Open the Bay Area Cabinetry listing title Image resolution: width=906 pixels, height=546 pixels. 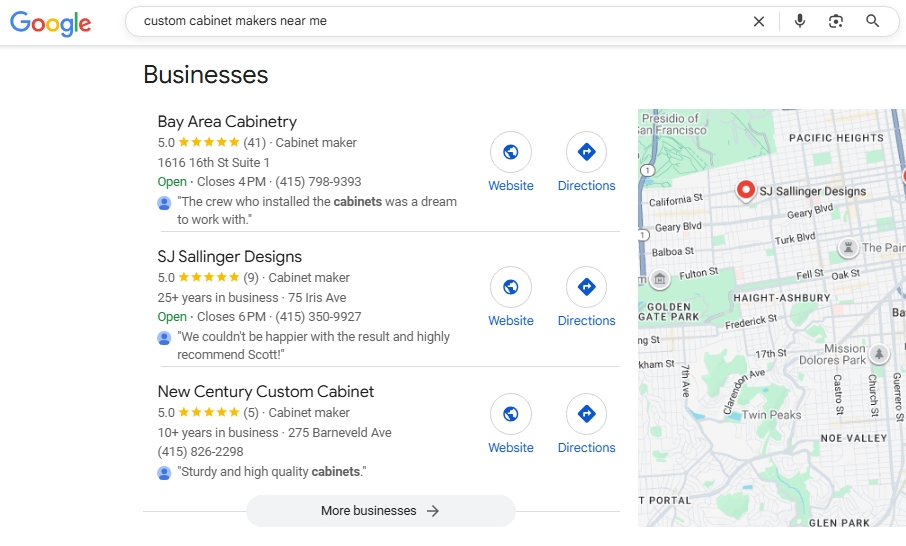point(227,121)
